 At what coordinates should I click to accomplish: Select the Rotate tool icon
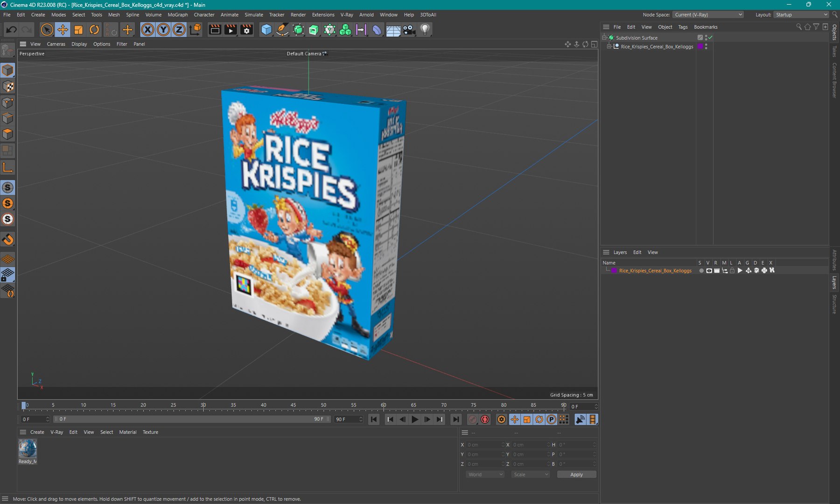click(94, 30)
